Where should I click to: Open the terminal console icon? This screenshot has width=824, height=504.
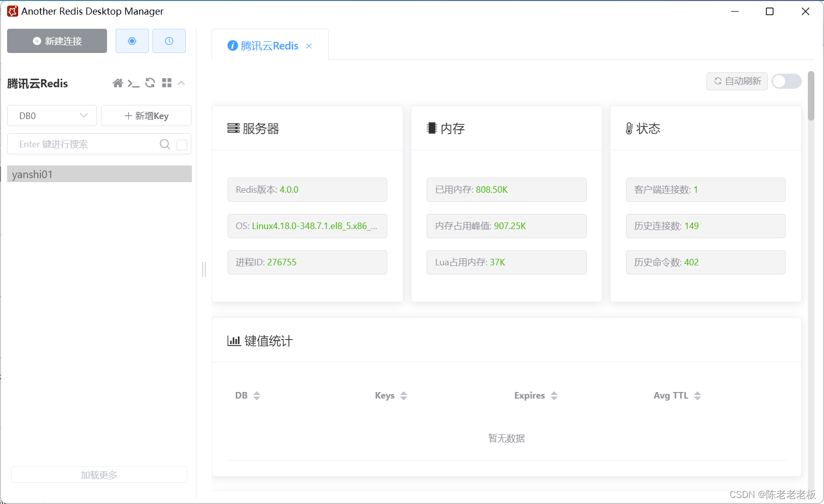(x=134, y=83)
